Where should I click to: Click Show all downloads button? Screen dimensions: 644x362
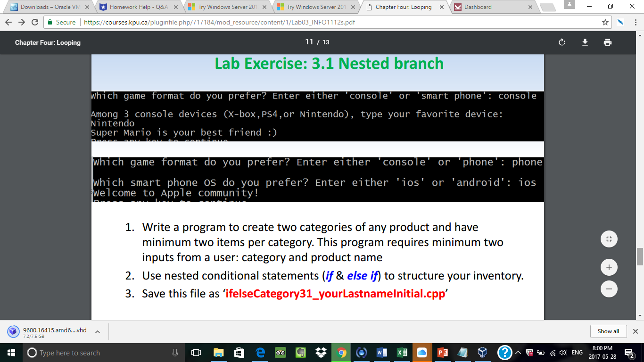(x=608, y=331)
